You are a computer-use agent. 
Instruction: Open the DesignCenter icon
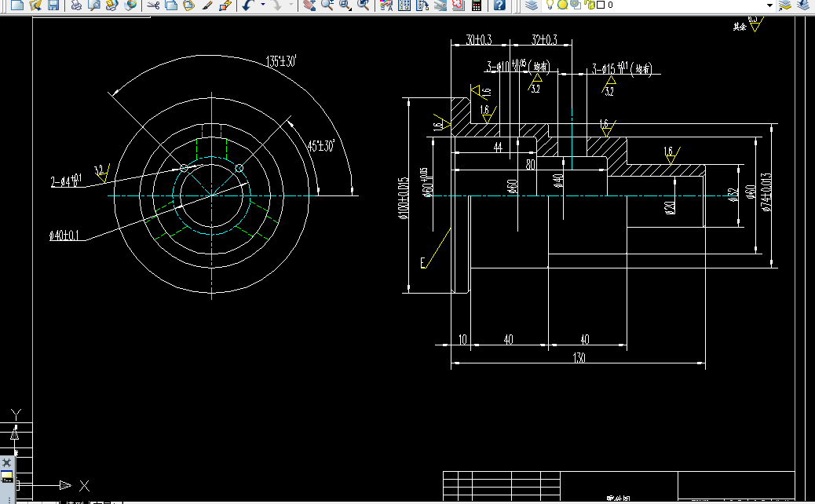pyautogui.click(x=404, y=5)
